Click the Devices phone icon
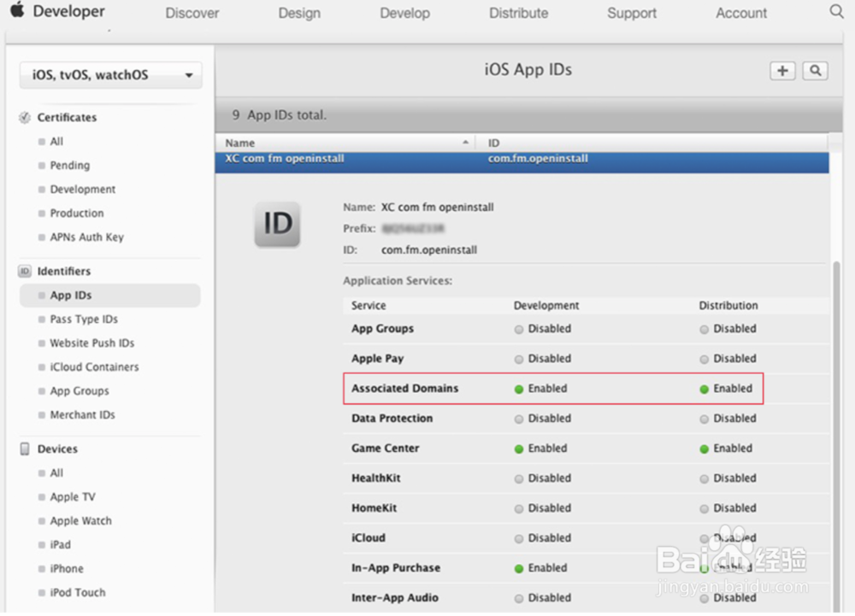 tap(25, 449)
